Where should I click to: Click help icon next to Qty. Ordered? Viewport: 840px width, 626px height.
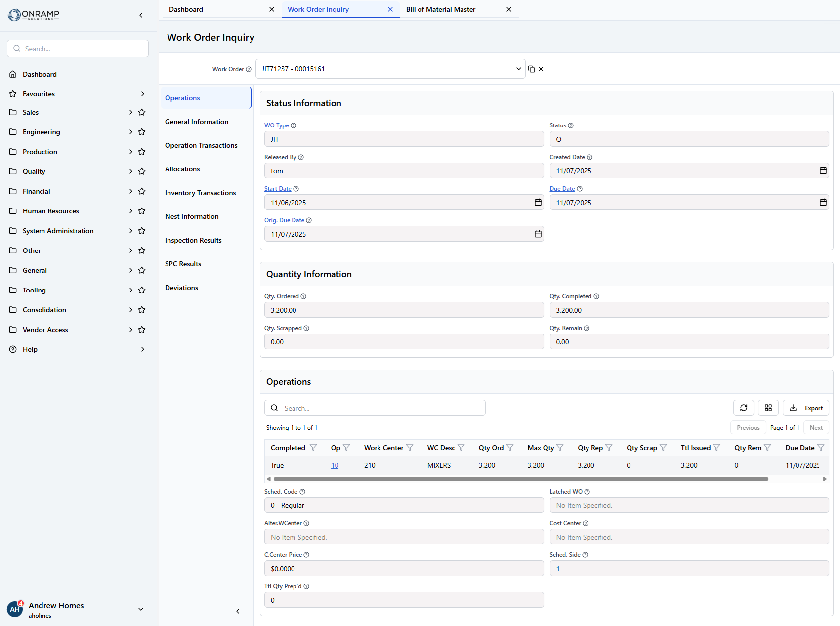point(303,296)
